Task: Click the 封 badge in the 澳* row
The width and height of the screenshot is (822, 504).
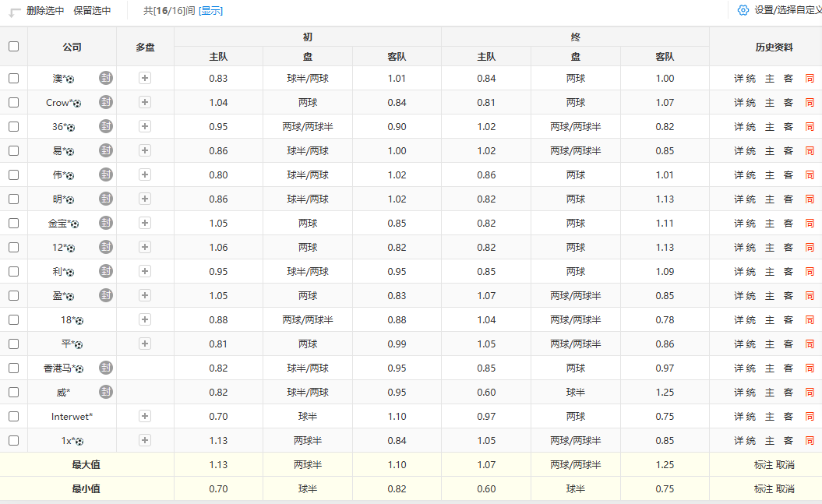Action: [106, 78]
